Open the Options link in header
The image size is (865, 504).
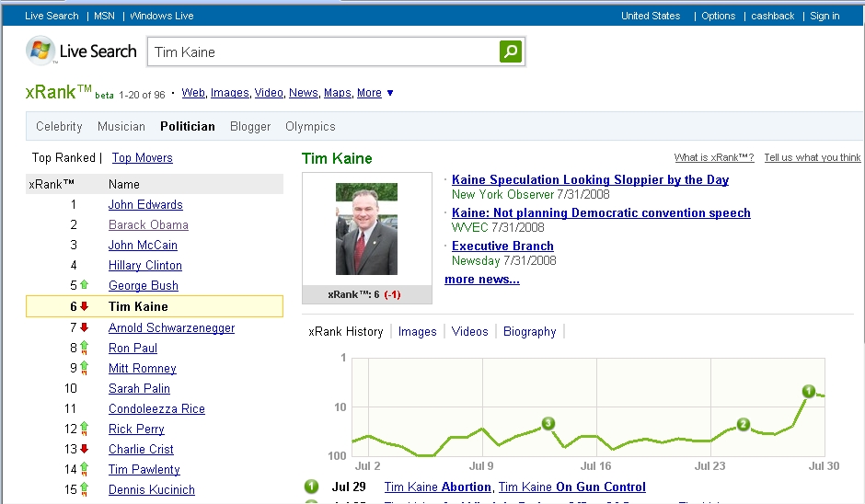718,16
